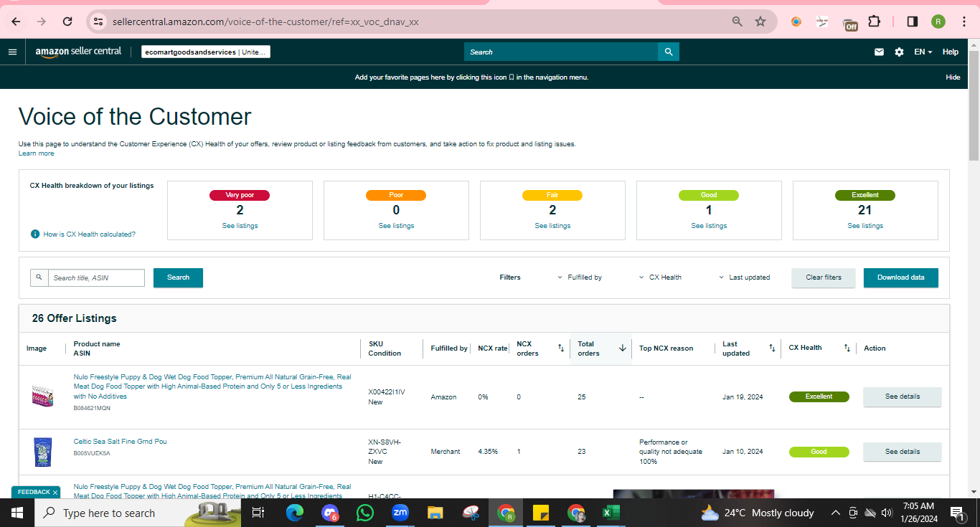This screenshot has width=980, height=527.
Task: Click the orange-blue circle extension icon
Action: click(x=796, y=22)
